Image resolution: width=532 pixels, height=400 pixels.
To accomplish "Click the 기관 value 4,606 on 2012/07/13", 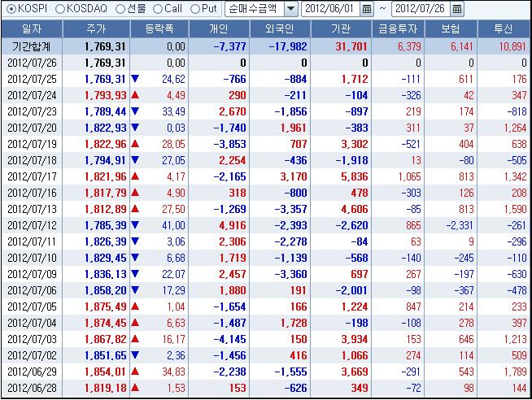I will click(x=355, y=209).
